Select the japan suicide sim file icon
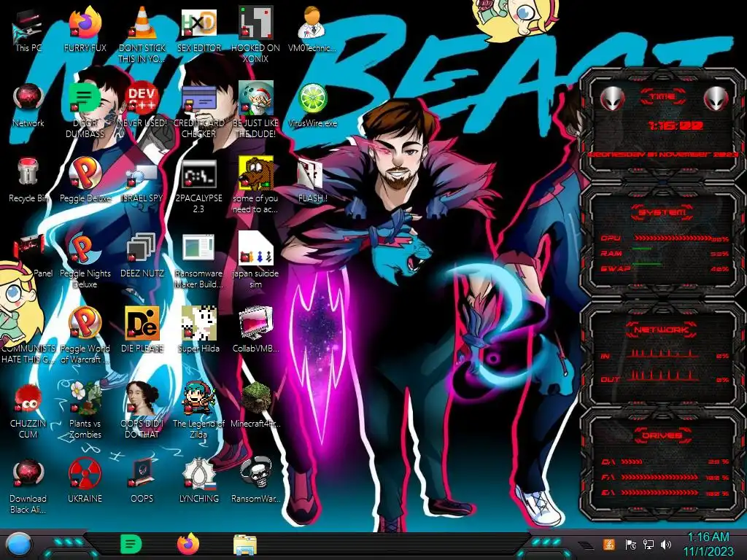This screenshot has width=747, height=560. click(256, 260)
